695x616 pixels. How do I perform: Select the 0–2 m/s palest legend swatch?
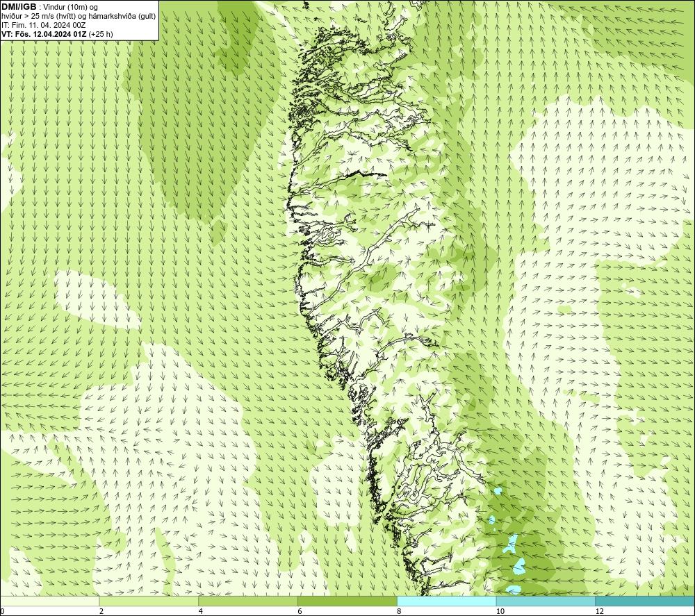(x=49, y=601)
